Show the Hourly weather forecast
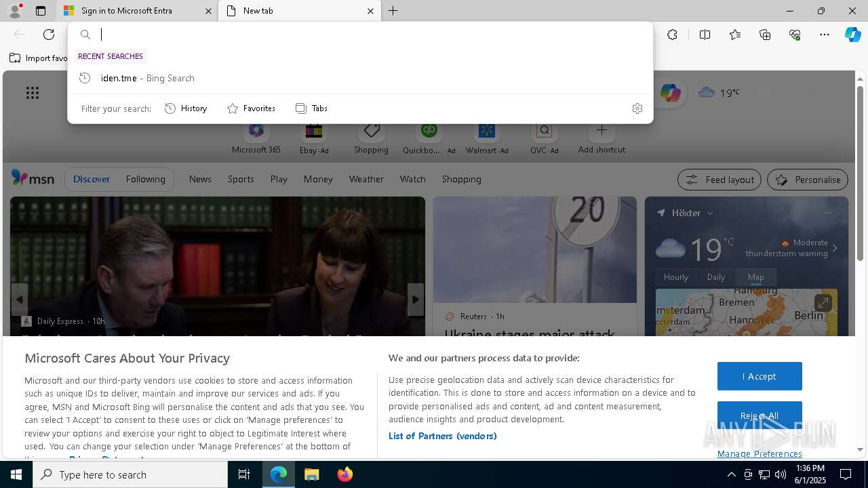Screen dimensions: 868x488 (676, 277)
